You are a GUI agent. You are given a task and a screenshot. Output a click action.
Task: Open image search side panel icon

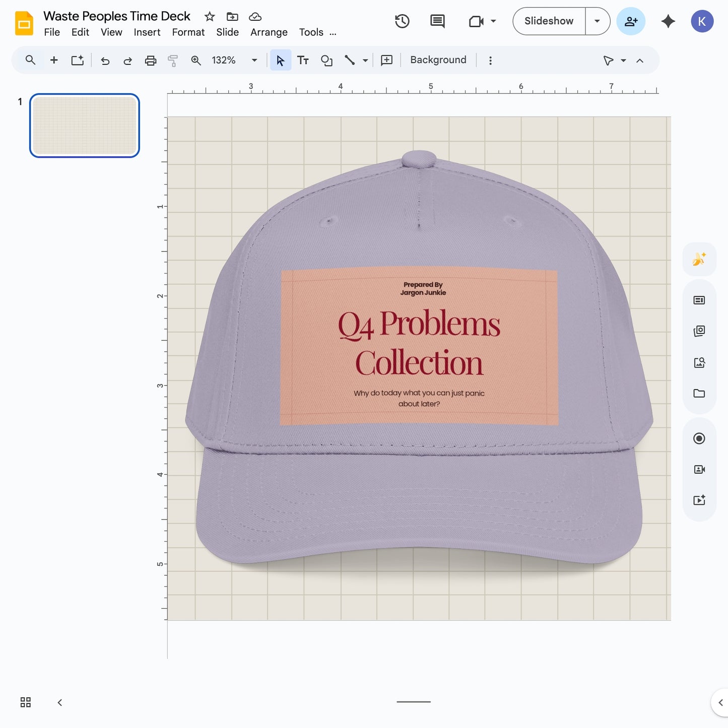pos(699,362)
